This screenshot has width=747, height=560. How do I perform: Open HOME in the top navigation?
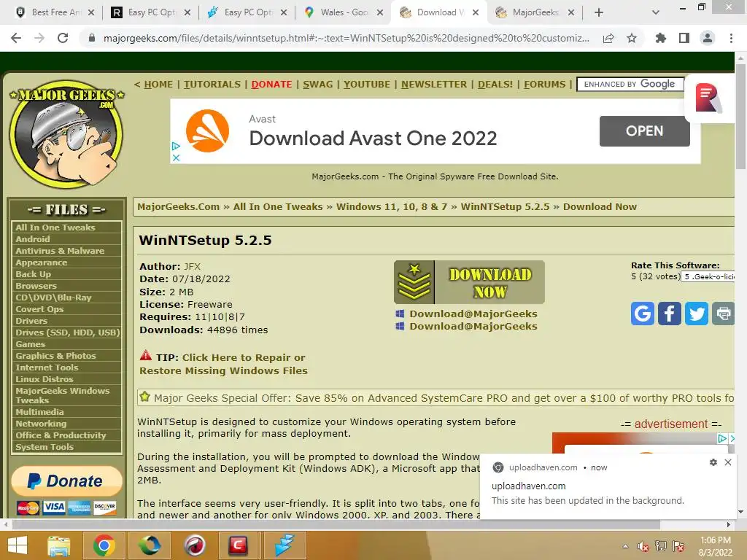(x=158, y=85)
